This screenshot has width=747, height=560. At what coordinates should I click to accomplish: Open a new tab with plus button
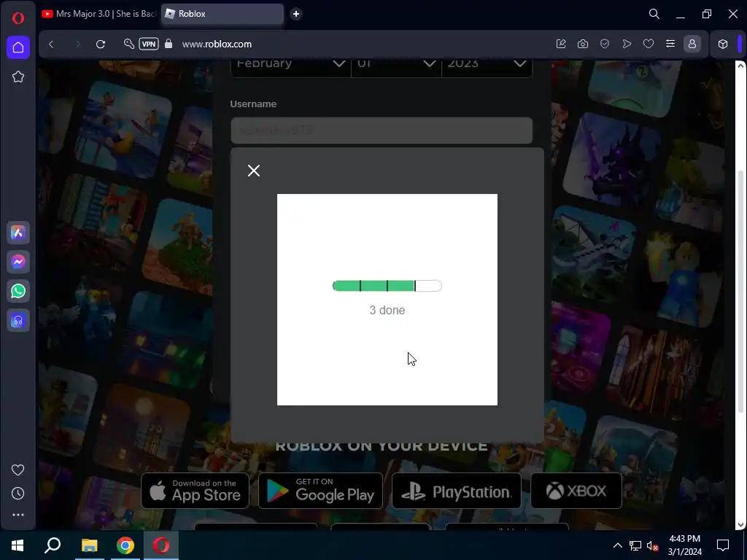click(296, 14)
